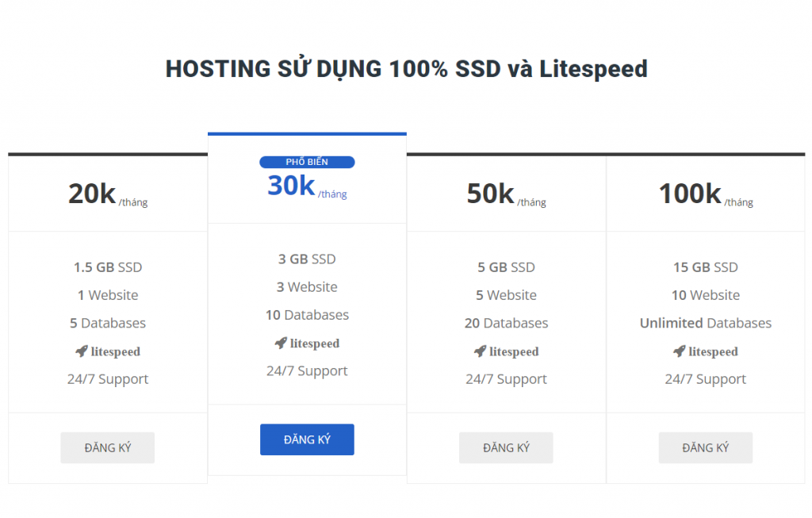The width and height of the screenshot is (812, 518).
Task: Click litespeed rocket icon in 20k plan
Action: tap(82, 351)
